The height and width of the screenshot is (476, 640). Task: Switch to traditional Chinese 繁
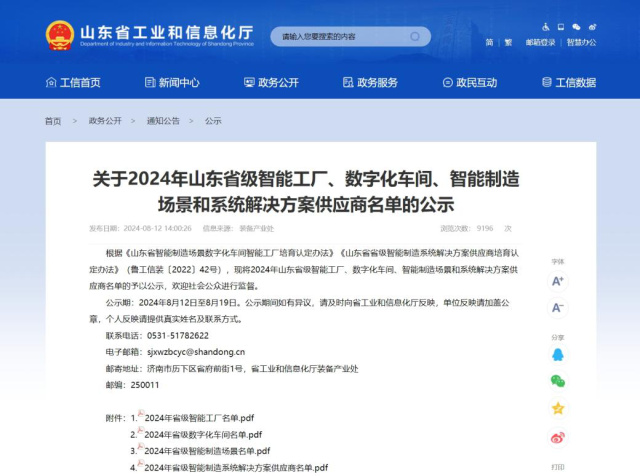coord(508,42)
